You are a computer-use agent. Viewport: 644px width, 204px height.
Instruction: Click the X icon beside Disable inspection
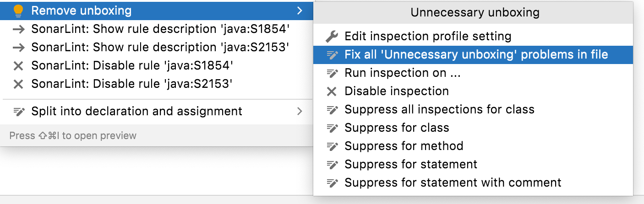[x=332, y=91]
